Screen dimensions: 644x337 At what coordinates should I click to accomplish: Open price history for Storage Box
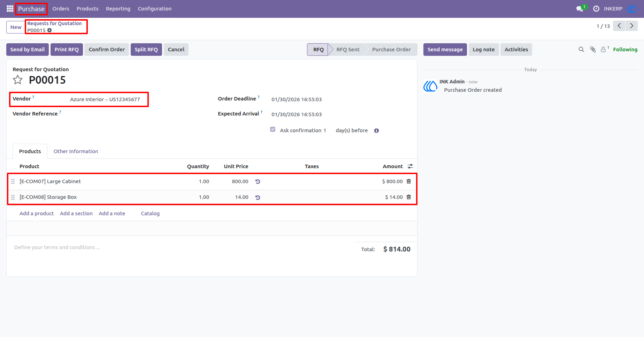(258, 197)
